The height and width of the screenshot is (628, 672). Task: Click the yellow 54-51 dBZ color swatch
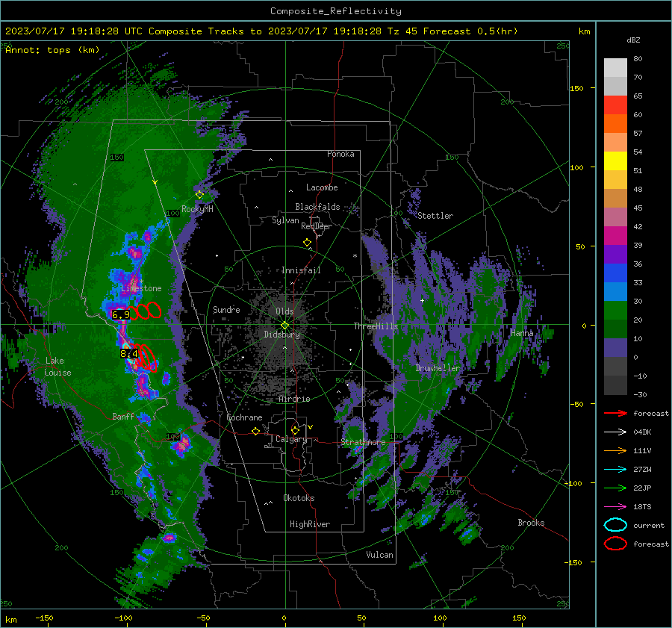[x=615, y=161]
